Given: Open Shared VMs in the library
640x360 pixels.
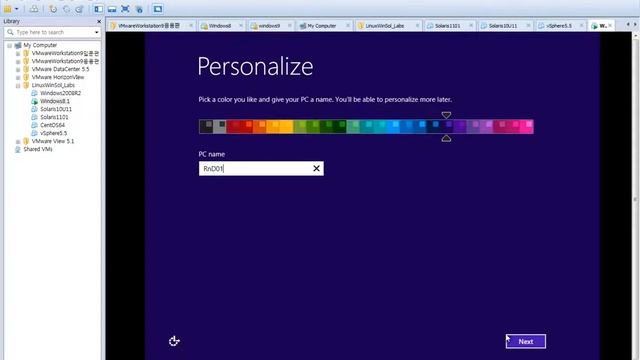Looking at the screenshot, I should pyautogui.click(x=38, y=149).
